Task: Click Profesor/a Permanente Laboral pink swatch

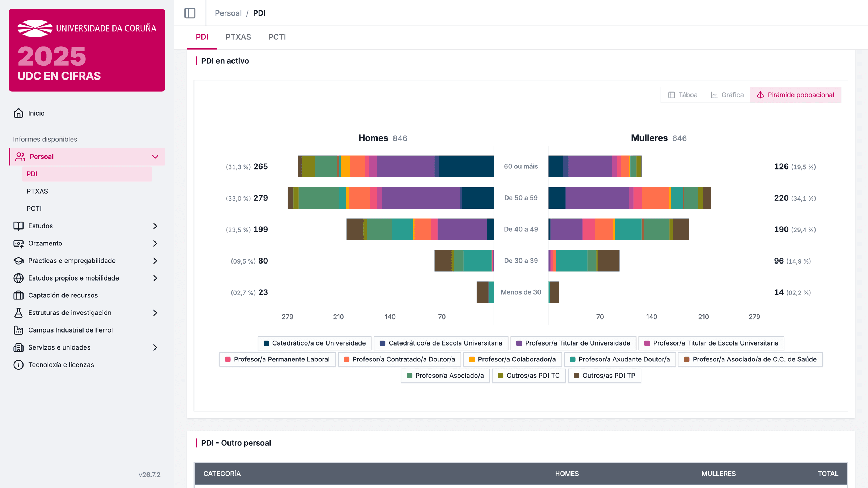Action: point(228,359)
